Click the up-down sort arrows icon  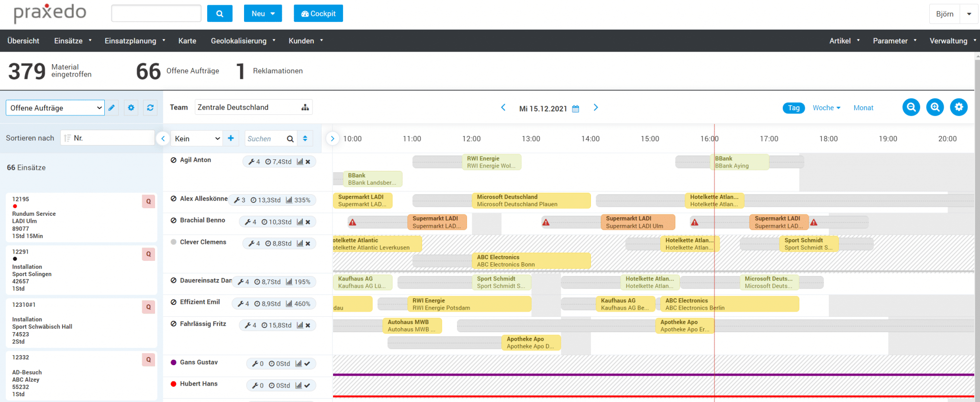click(305, 138)
